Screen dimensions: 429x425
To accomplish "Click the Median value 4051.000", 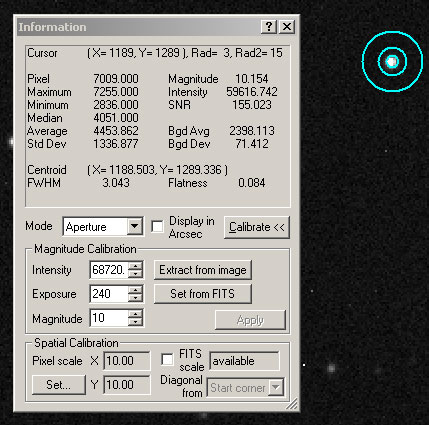I will [116, 118].
